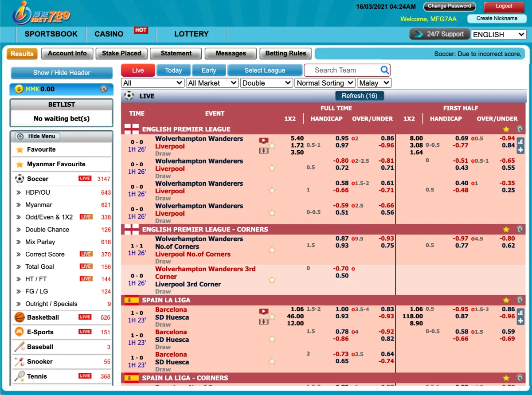Image resolution: width=532 pixels, height=395 pixels.
Task: Star the first Wolverhampton vs Liverpool match
Action: [x=272, y=146]
